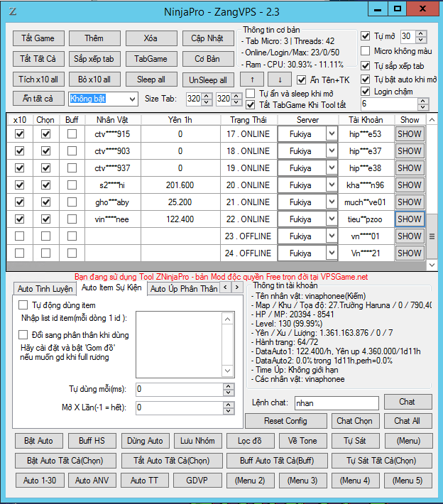Click Cập Nhật button

point(207,38)
